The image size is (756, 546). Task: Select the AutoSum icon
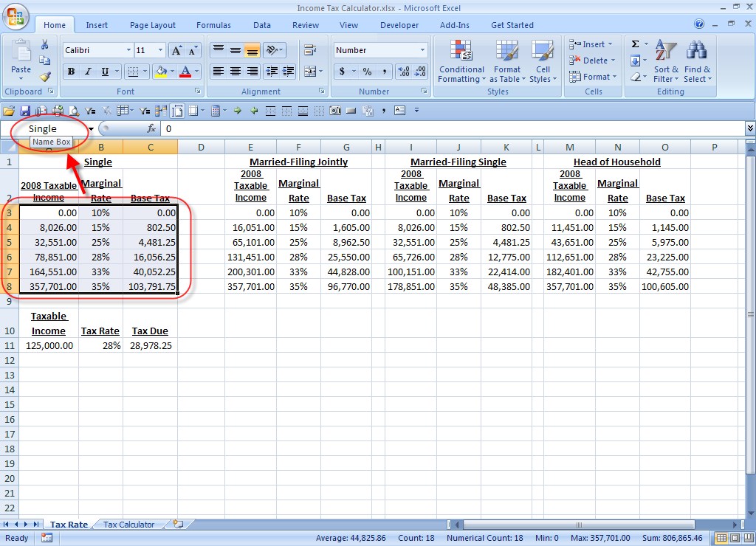pos(636,44)
